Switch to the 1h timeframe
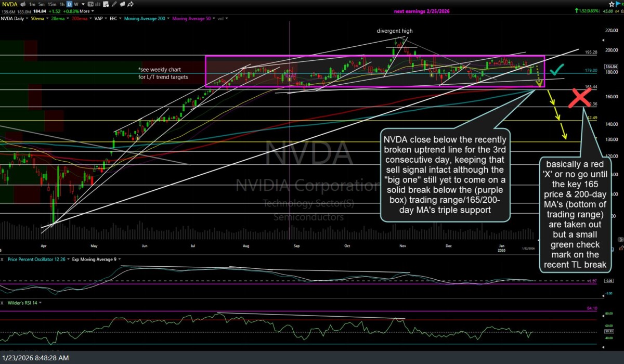 pyautogui.click(x=62, y=4)
